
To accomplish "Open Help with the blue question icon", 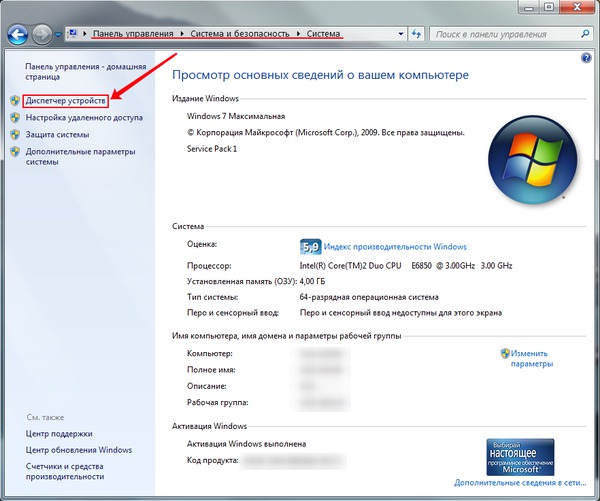I will point(586,58).
